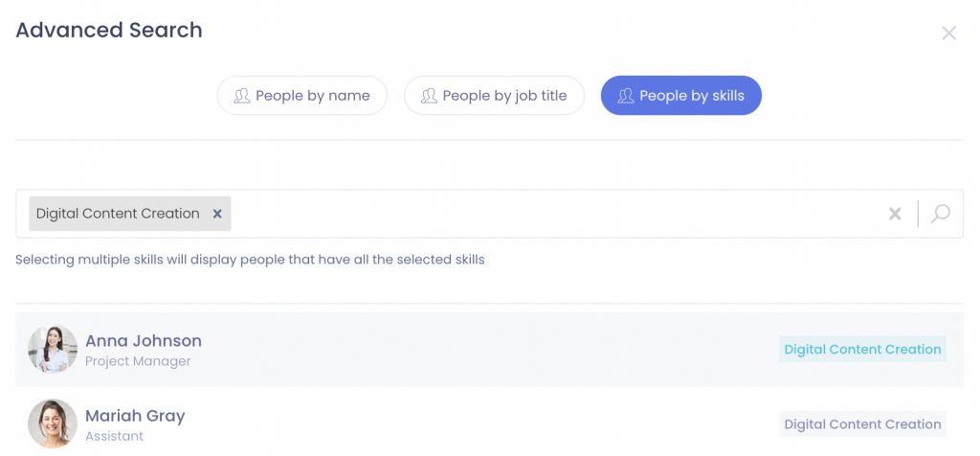This screenshot has width=980, height=456.
Task: Click the person icon in People by name
Action: pyautogui.click(x=242, y=96)
